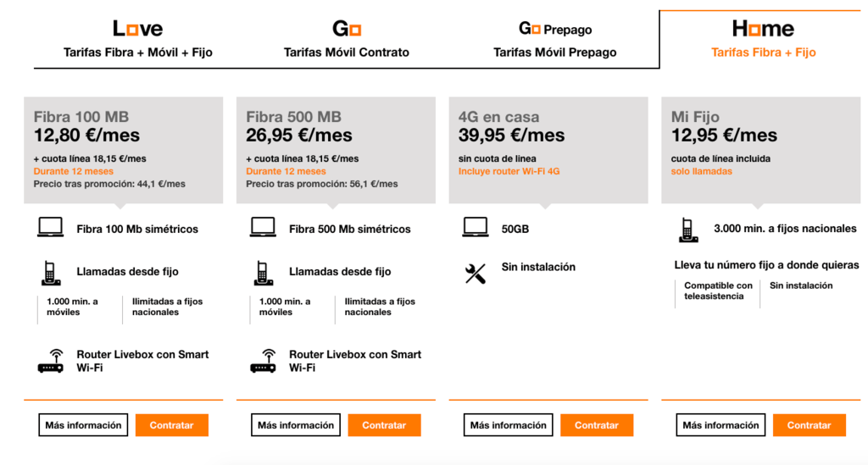Click router icon in Fibra 100 MB plan
The image size is (868, 465).
50,361
